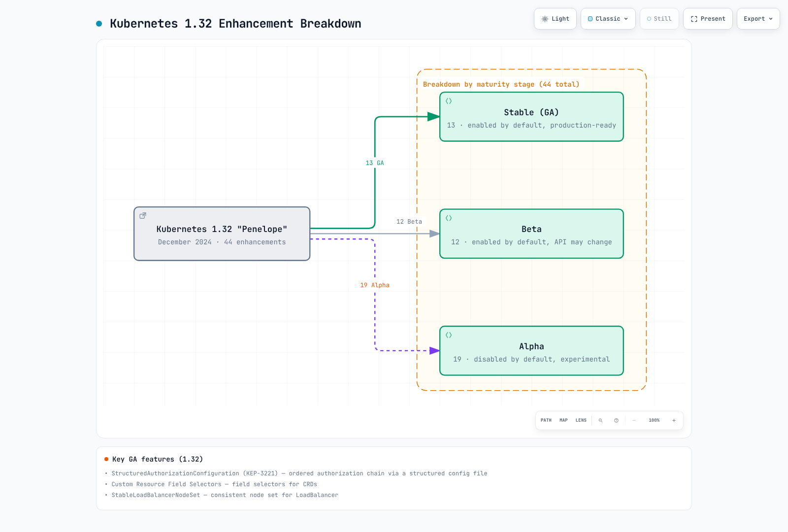Click the Custom Resource Field Selectors bullet
The image size is (788, 532).
click(214, 484)
